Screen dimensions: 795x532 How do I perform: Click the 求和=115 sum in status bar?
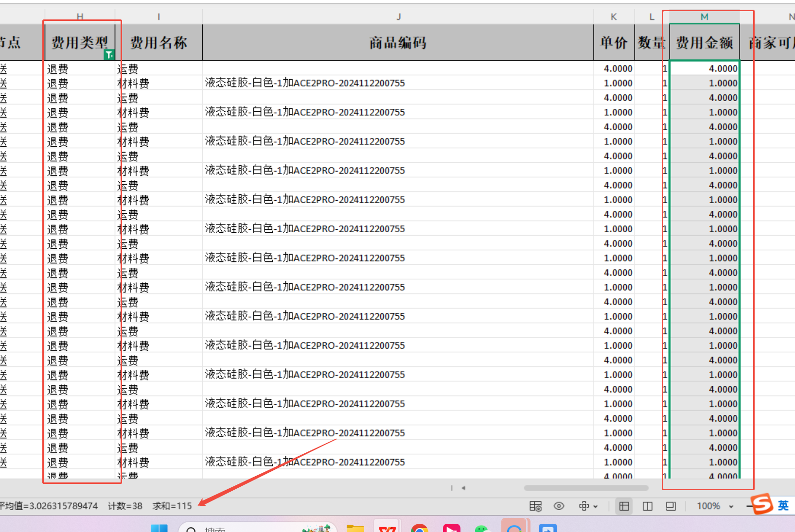(172, 506)
